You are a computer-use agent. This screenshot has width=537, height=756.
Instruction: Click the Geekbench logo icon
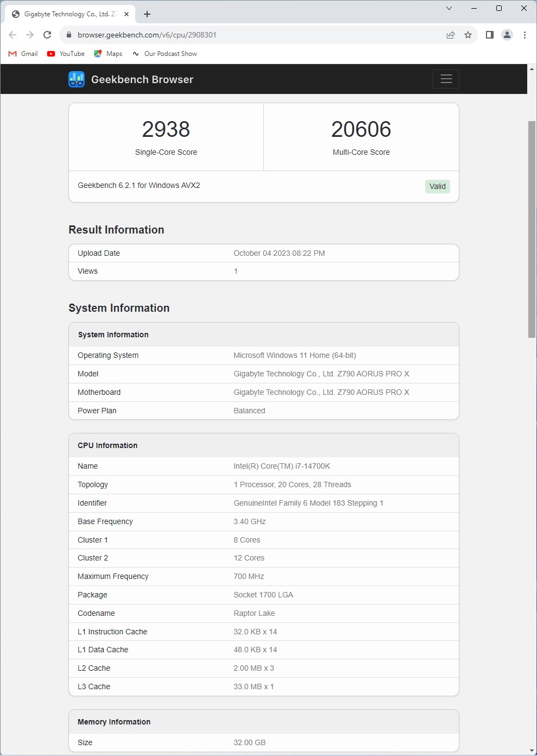tap(77, 79)
